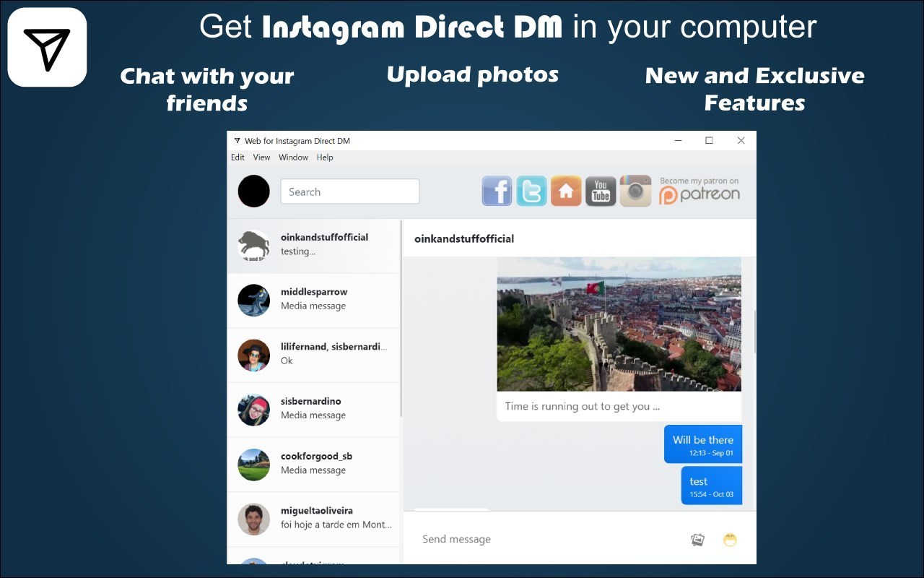Click migueltaoliveira's avatar photo
The height and width of the screenshot is (578, 924).
point(253,519)
